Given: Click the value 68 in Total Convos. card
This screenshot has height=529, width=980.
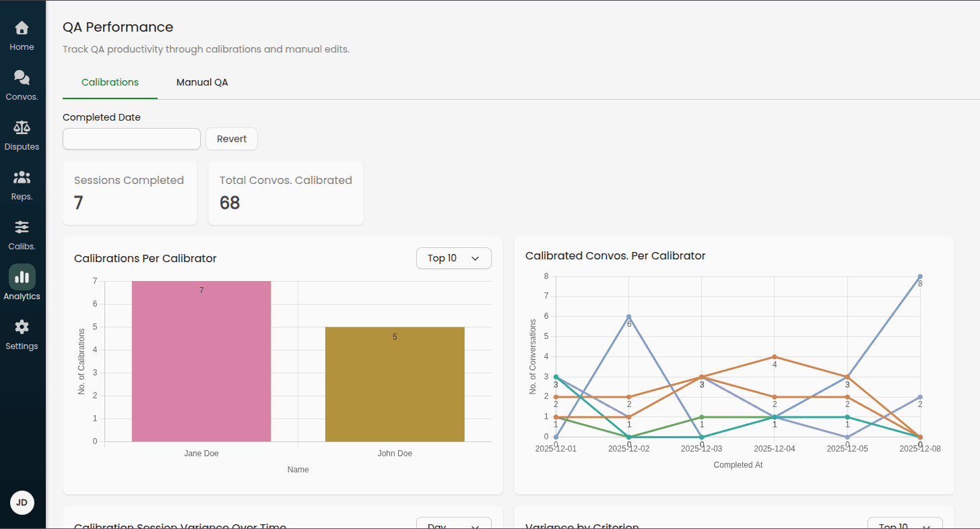Looking at the screenshot, I should (230, 203).
